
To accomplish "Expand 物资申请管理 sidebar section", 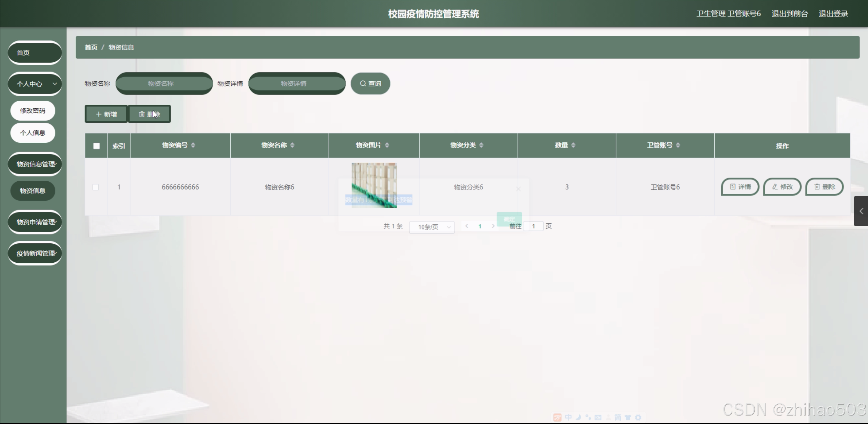I will point(35,222).
